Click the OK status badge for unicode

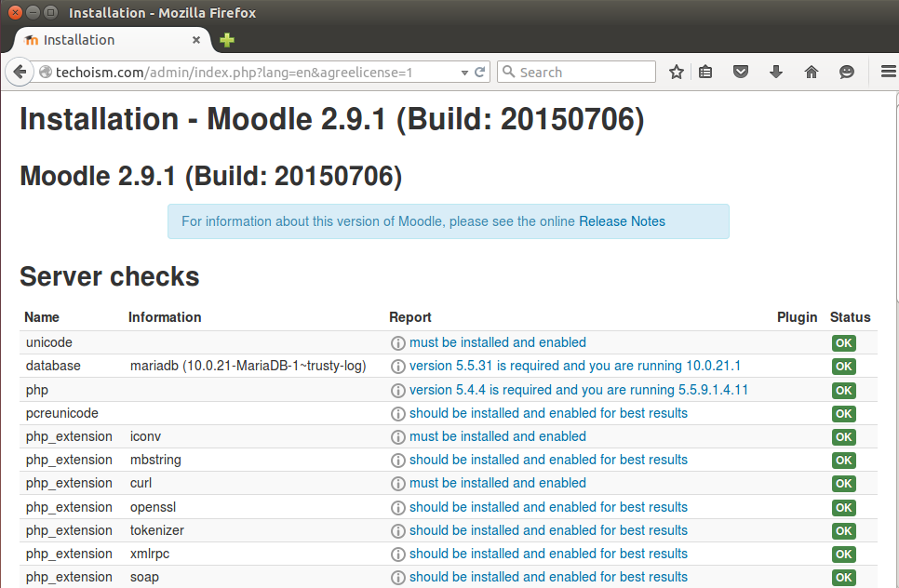844,343
